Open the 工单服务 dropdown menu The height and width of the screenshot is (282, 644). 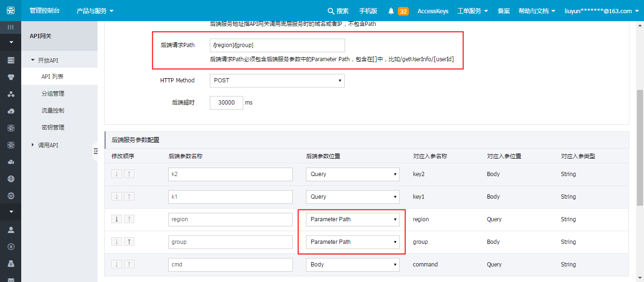472,11
